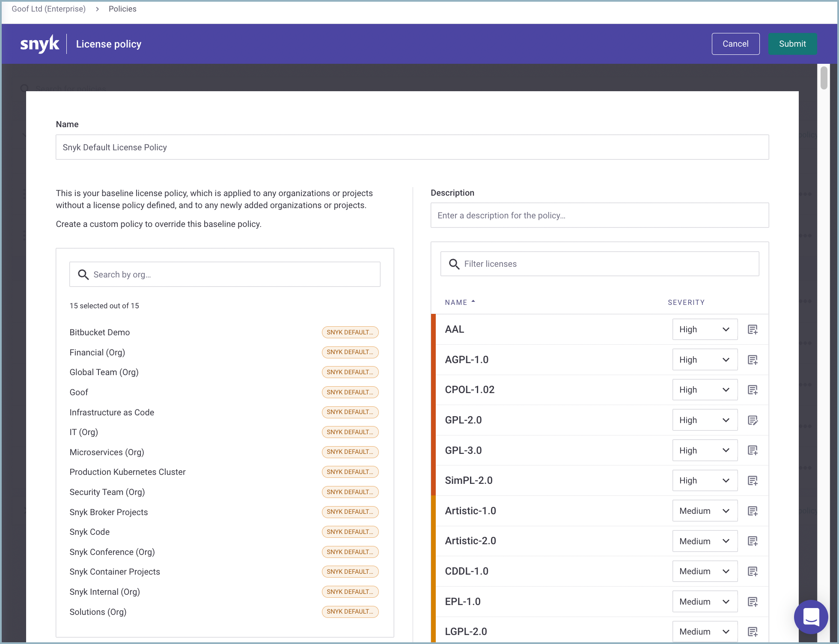Click the Name column sort arrow
Image resolution: width=839 pixels, height=644 pixels.
pos(473,301)
